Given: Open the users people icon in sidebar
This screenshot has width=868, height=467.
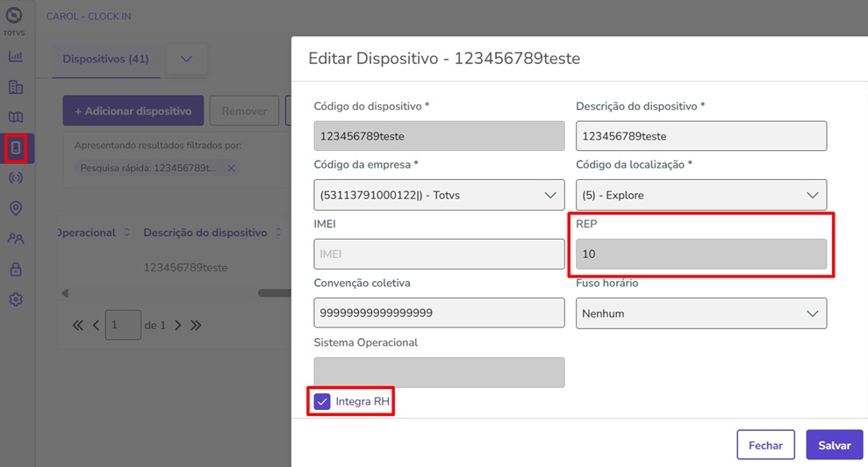Looking at the screenshot, I should coord(16,239).
